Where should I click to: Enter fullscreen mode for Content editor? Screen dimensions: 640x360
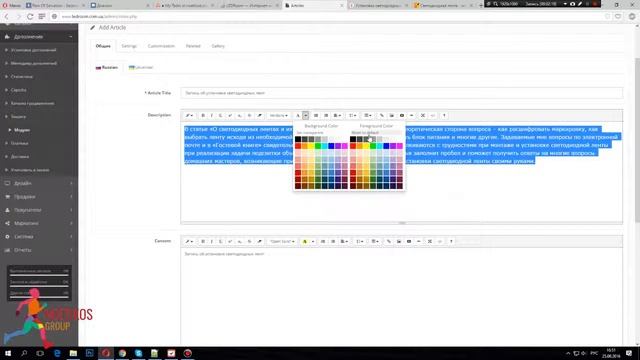click(429, 241)
